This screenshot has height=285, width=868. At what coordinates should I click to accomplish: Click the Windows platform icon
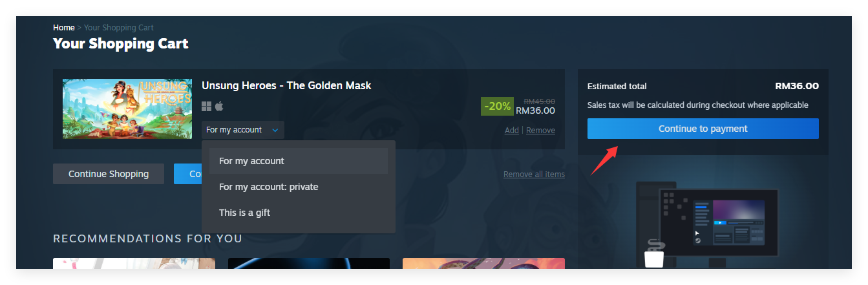[x=207, y=106]
